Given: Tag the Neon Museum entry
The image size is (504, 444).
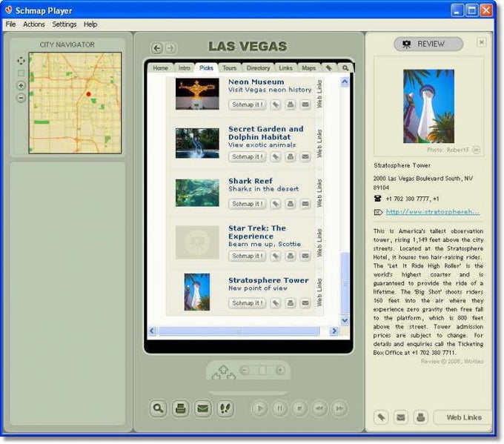Looking at the screenshot, I should (276, 105).
